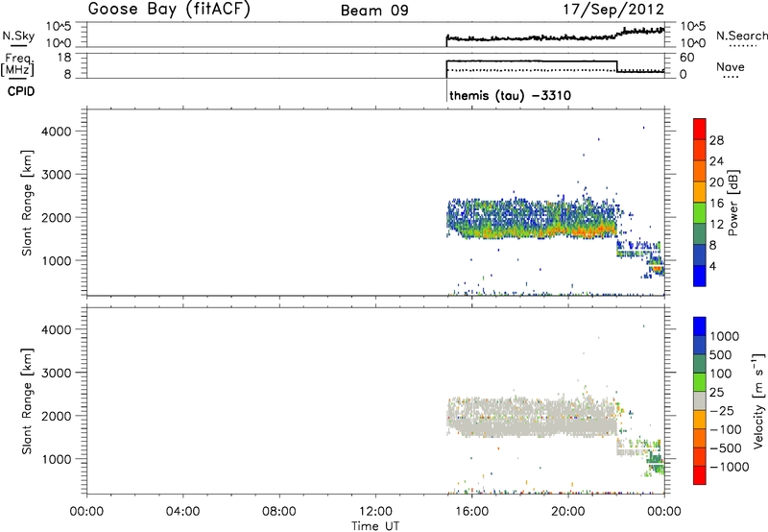Screen dimensions: 768x532
Task: Click the '12:00' time tick label
Action: coord(375,512)
